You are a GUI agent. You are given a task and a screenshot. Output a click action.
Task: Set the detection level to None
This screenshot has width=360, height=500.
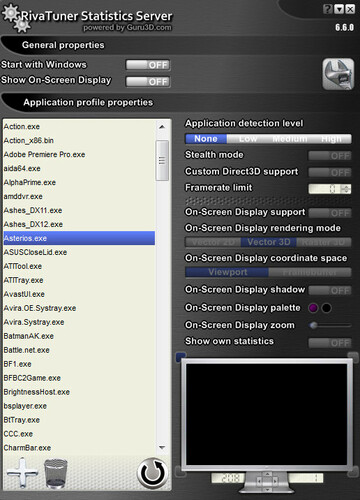pos(206,139)
